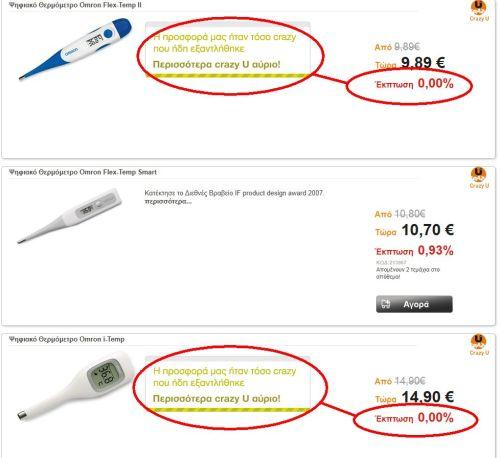Open the Omron i-Temp thermometer image
Viewport: 500px width, 458px height.
point(76,385)
